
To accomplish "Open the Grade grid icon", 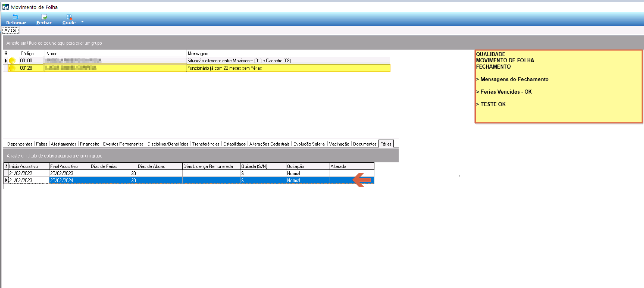I will point(69,17).
